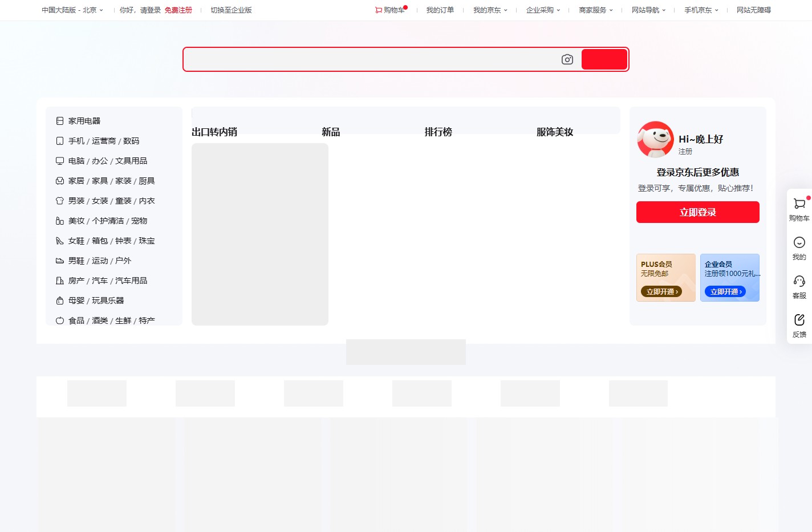The image size is (812, 532).
Task: Click 立即开通 on PLUS会员 card
Action: click(661, 291)
